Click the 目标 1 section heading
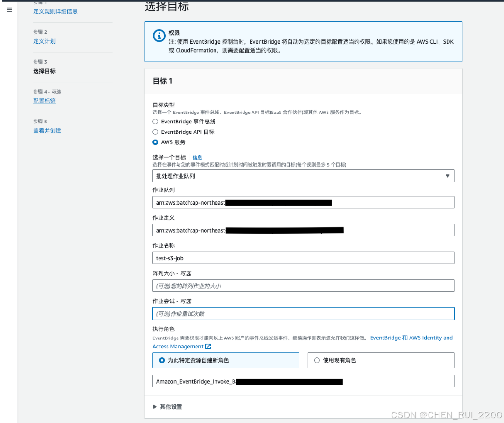 [162, 81]
